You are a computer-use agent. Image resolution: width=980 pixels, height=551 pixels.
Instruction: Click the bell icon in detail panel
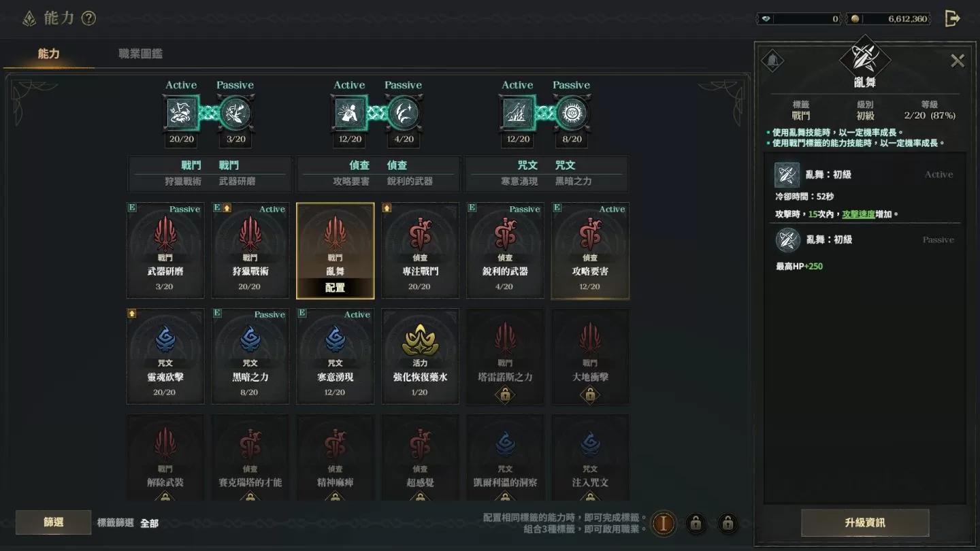772,61
